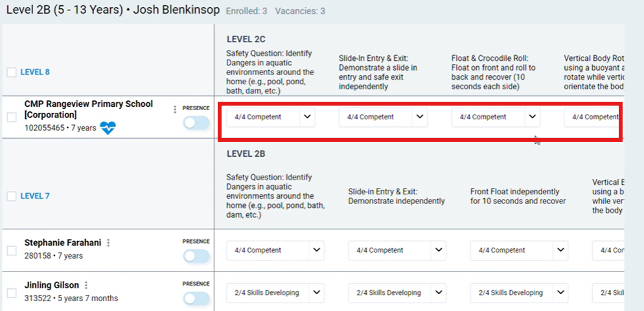Viewport: 644px width, 311px height.
Task: Toggle presence for CMP Rangeview Primary School
Action: pyautogui.click(x=196, y=122)
